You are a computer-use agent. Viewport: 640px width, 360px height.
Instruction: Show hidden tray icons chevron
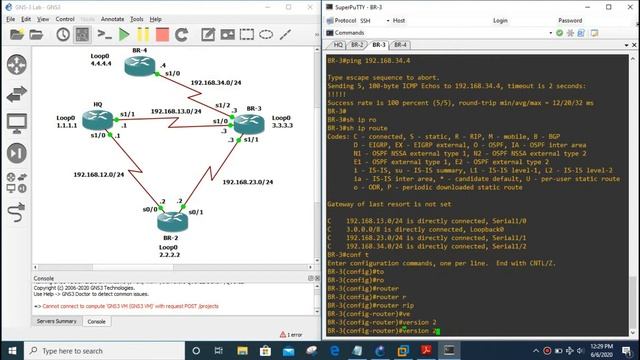[x=536, y=351]
